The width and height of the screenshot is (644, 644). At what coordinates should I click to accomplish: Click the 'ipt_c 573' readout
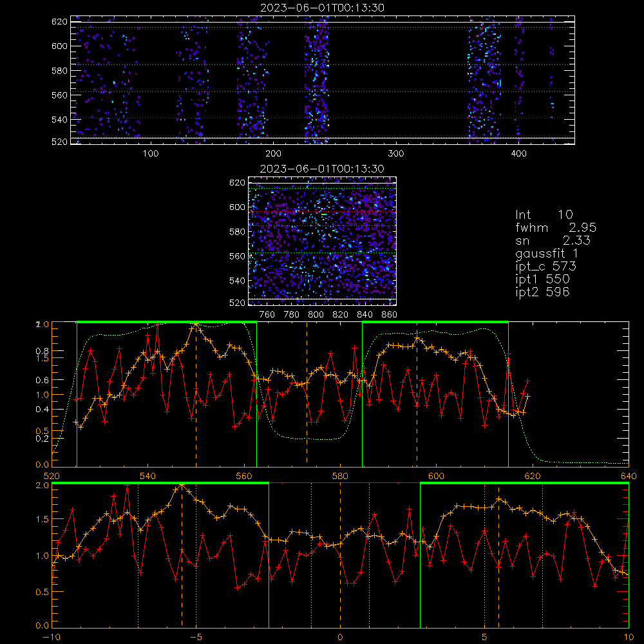coord(546,267)
